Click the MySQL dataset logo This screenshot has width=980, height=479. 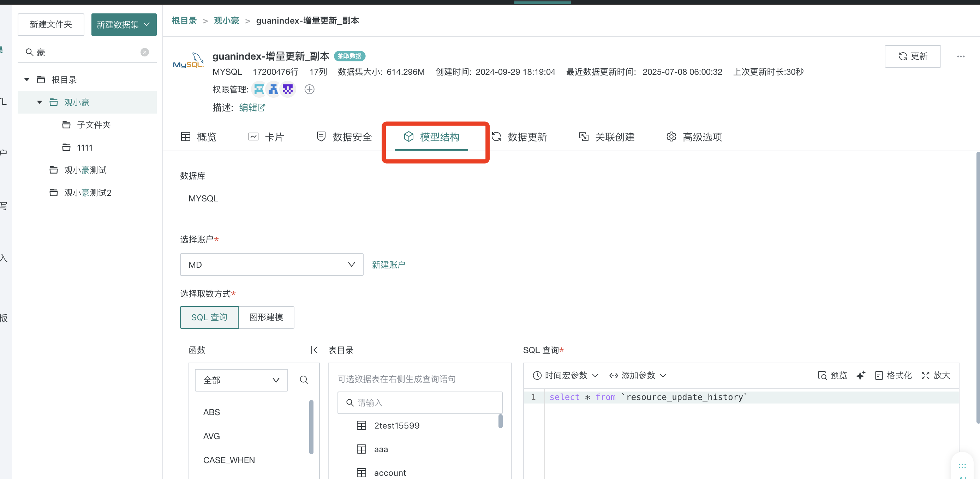click(188, 61)
